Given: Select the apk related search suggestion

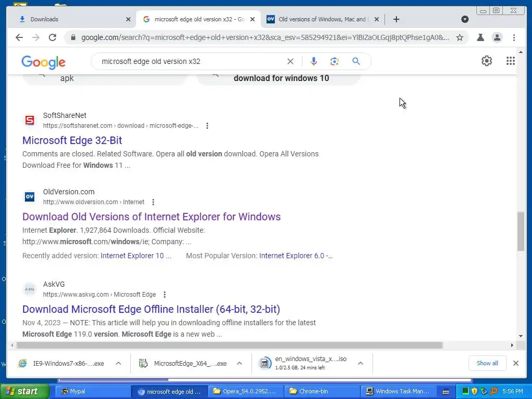Looking at the screenshot, I should 105,78.
